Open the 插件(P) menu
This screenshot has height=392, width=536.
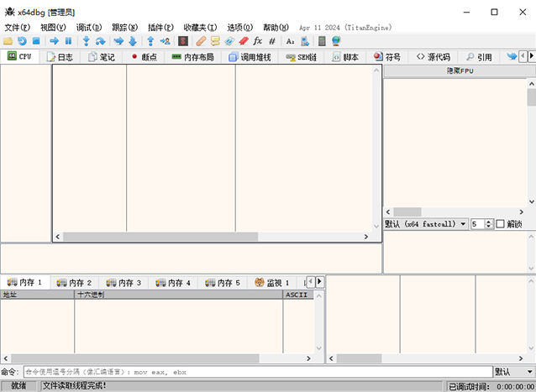click(x=160, y=28)
